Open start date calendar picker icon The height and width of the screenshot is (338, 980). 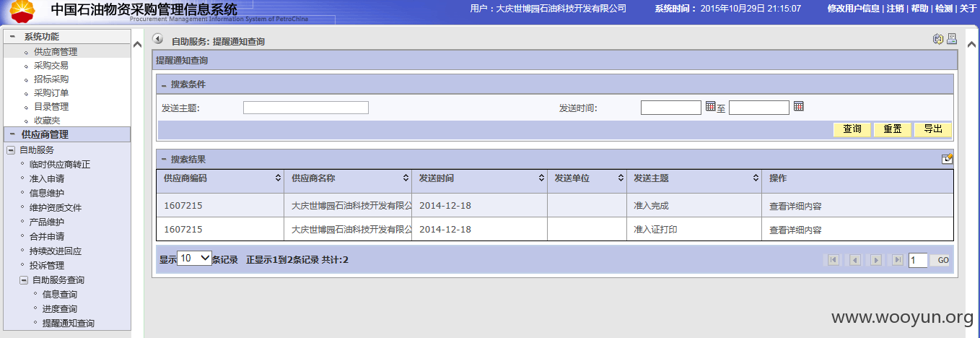(x=711, y=106)
